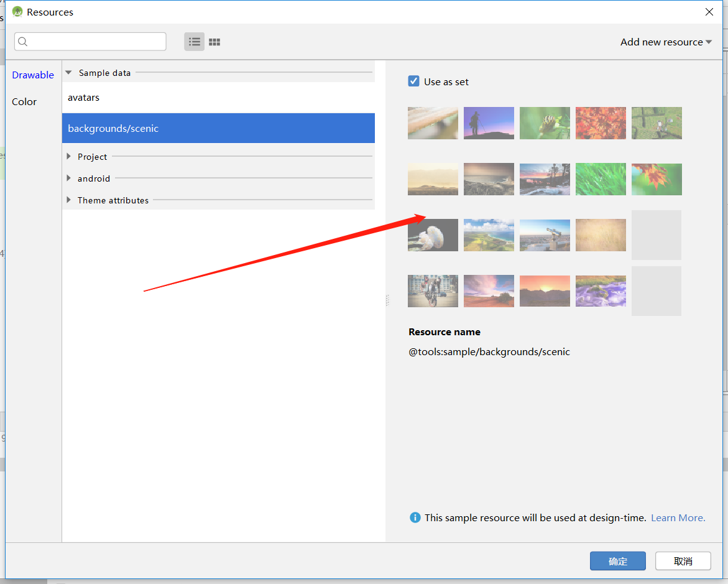
Task: Open the Learn More link
Action: 678,517
